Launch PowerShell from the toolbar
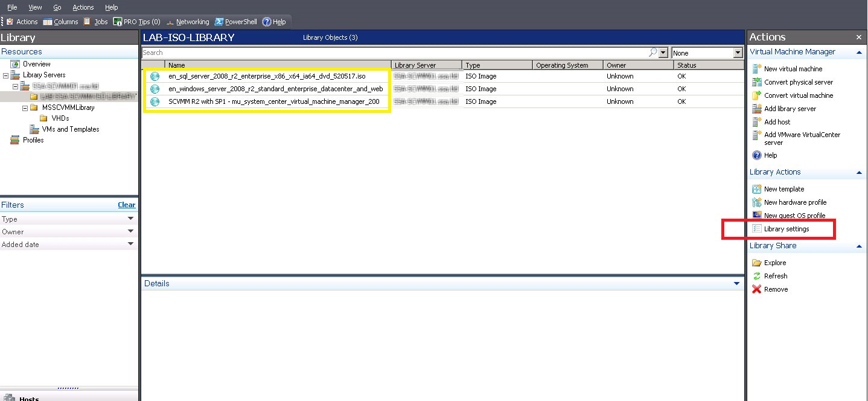868x401 pixels. 235,22
